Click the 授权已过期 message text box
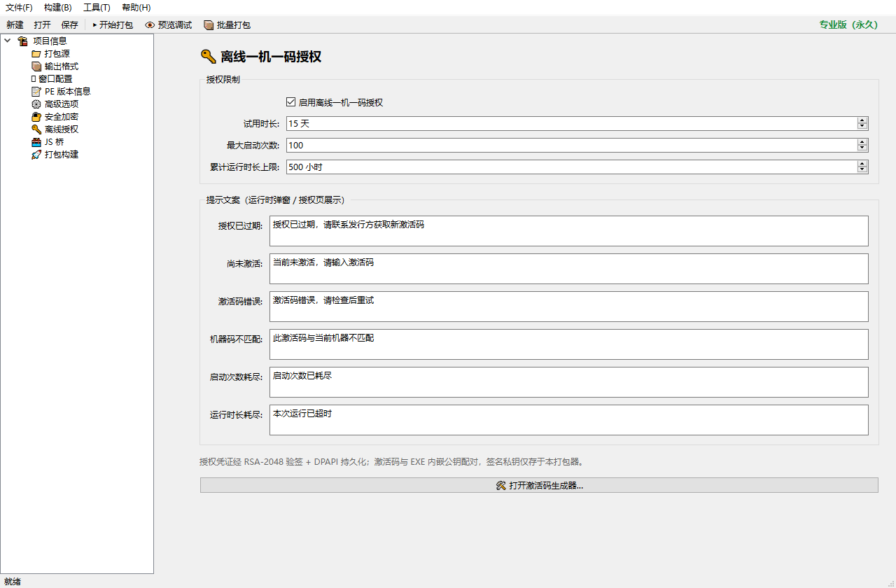Image resolution: width=896 pixels, height=588 pixels. pos(569,231)
